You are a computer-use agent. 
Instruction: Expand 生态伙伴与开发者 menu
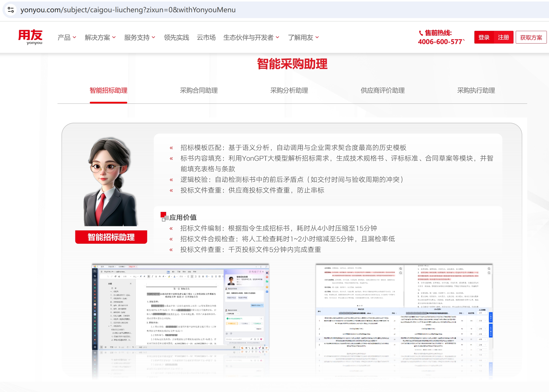251,37
